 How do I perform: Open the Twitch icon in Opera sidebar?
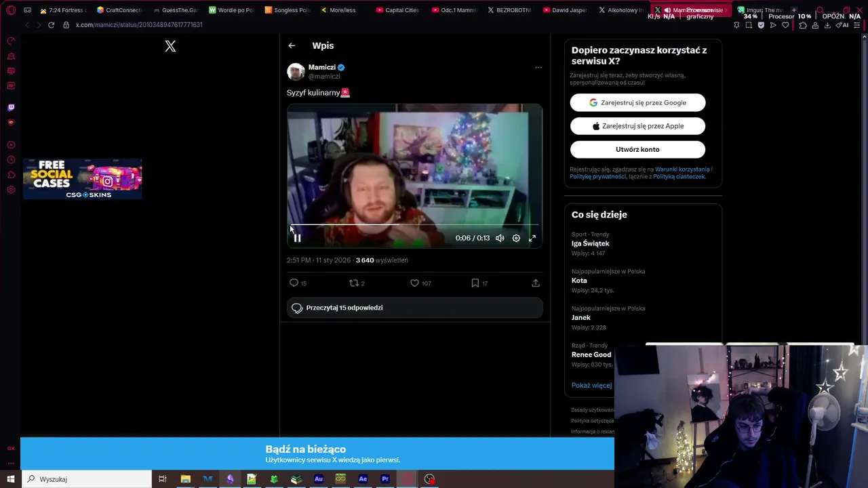pos(11,107)
